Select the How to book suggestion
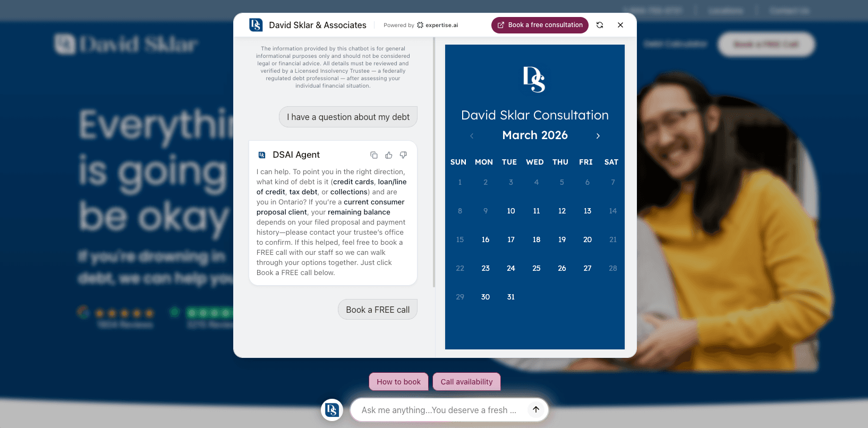 pyautogui.click(x=398, y=382)
